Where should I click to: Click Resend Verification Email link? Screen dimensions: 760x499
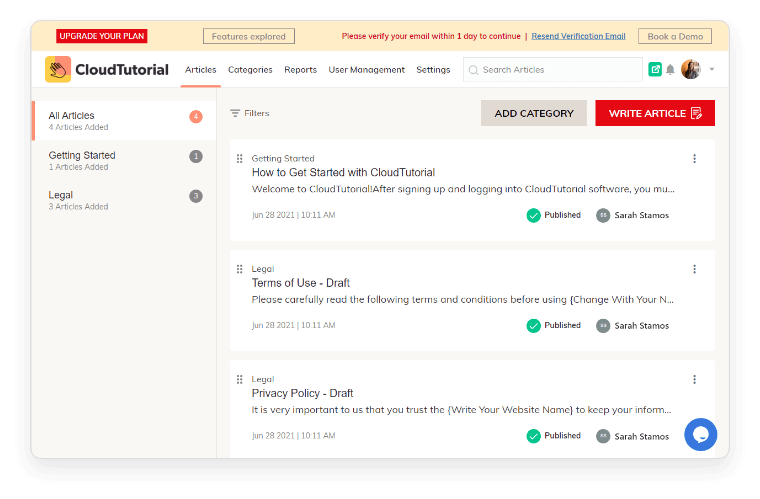[x=578, y=36]
